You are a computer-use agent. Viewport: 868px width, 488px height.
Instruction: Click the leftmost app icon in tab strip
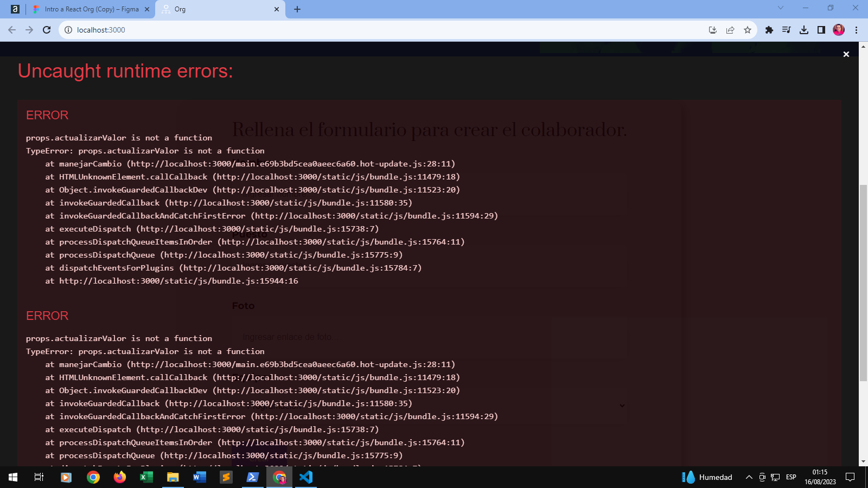click(x=15, y=9)
